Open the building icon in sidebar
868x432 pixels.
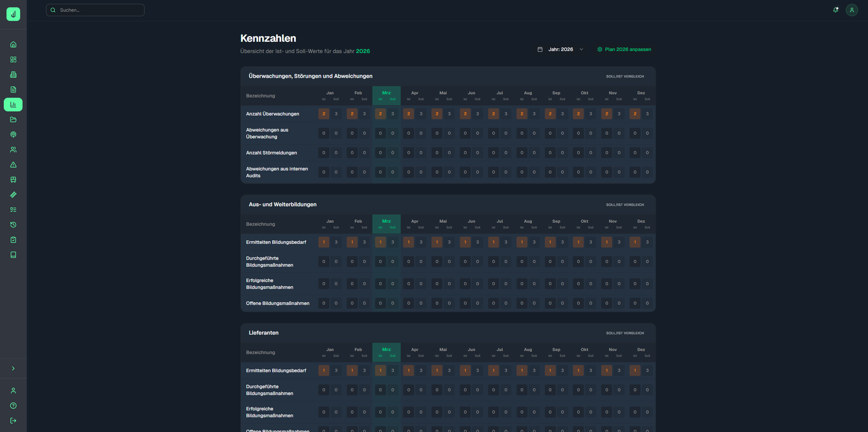point(13,75)
